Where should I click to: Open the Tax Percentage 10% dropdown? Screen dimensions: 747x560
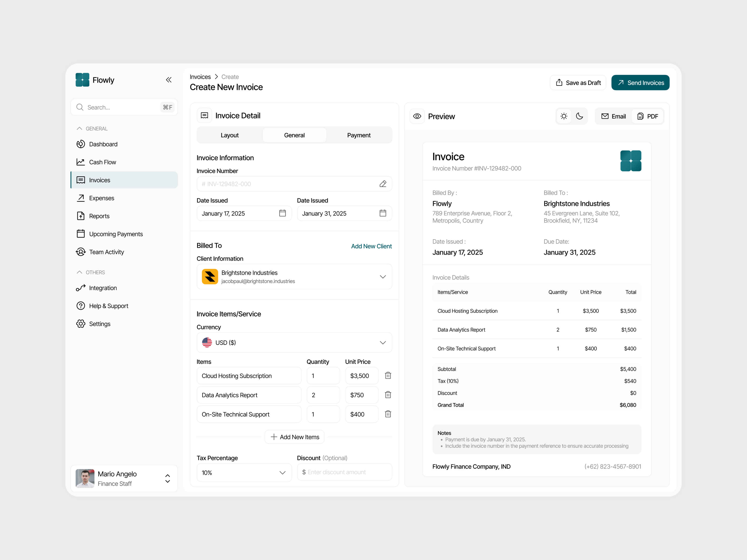point(282,472)
